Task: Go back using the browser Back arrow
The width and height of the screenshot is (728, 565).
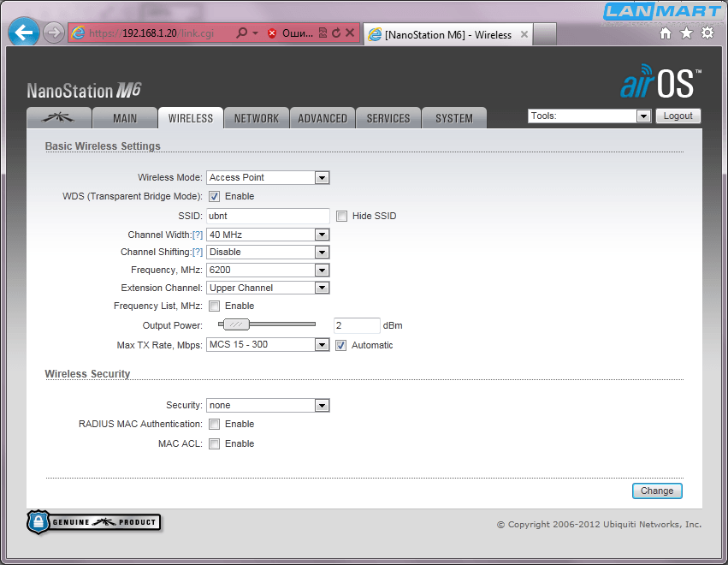Action: coord(24,33)
